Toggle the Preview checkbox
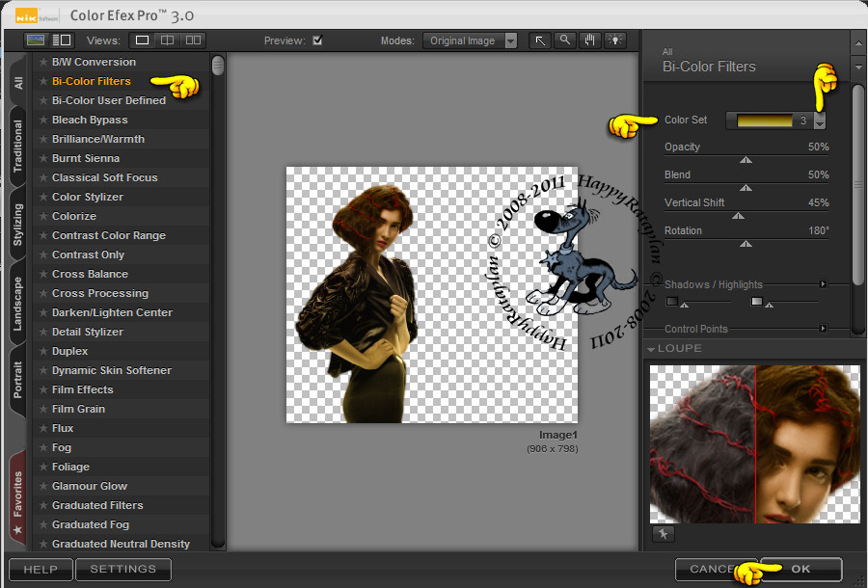This screenshot has height=588, width=868. coord(317,40)
